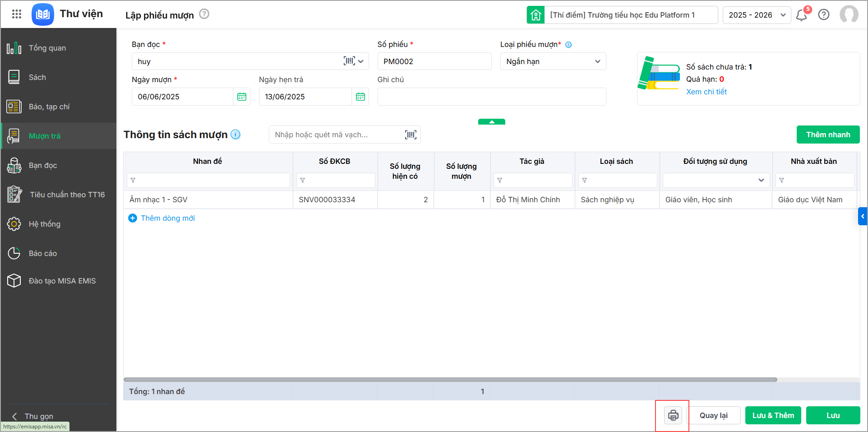Click Số lượng mượn cell for Âm nhạc 1
This screenshot has height=432, width=868.
(462, 200)
